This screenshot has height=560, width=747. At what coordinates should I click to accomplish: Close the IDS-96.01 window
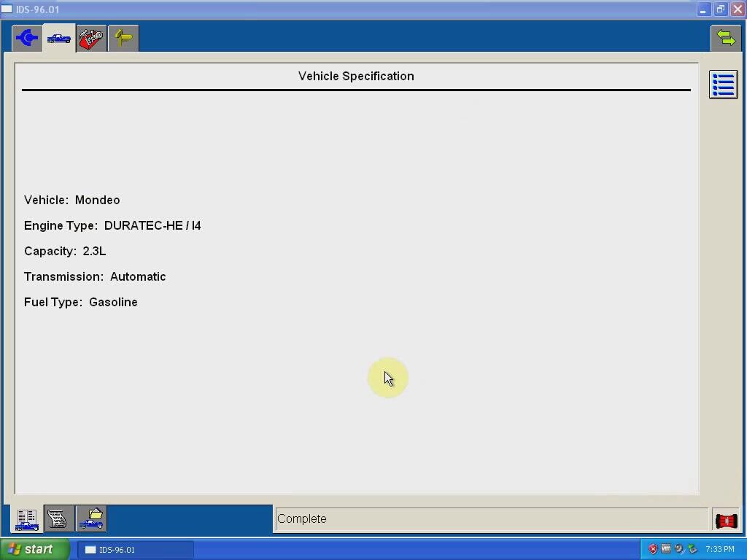(738, 9)
